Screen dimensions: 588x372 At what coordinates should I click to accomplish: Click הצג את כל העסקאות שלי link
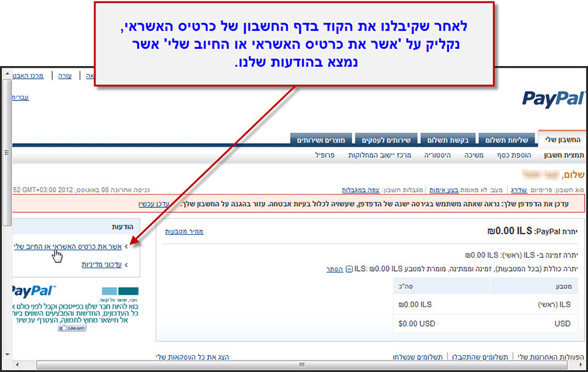192,357
